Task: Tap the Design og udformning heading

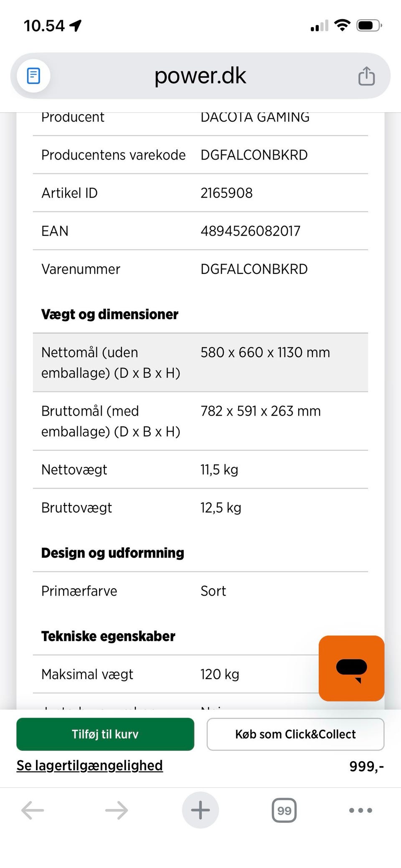Action: coord(112,553)
